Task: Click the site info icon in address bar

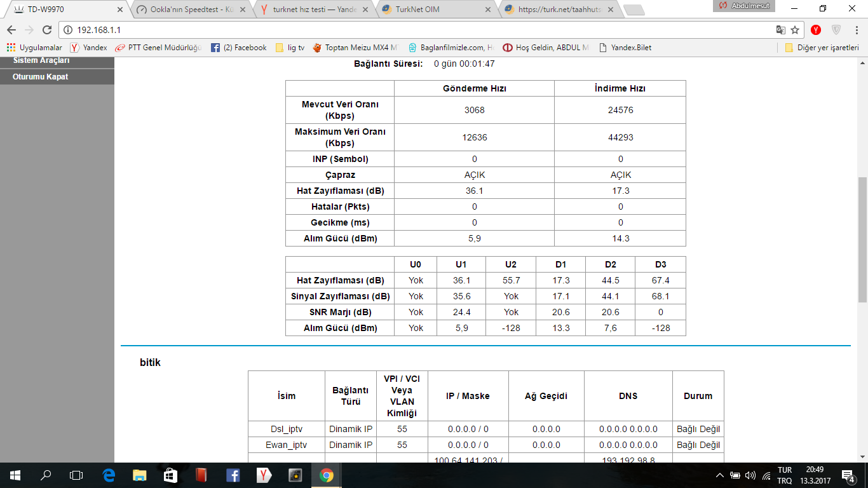Action: coord(68,30)
